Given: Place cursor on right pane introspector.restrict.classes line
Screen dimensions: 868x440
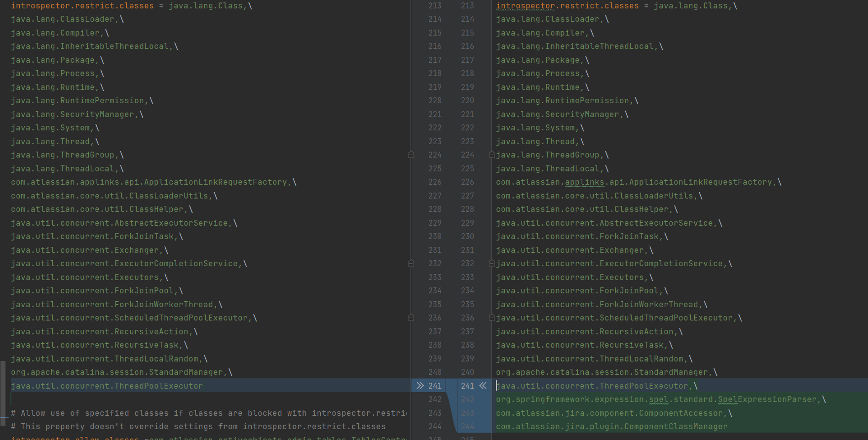Looking at the screenshot, I should (x=616, y=6).
